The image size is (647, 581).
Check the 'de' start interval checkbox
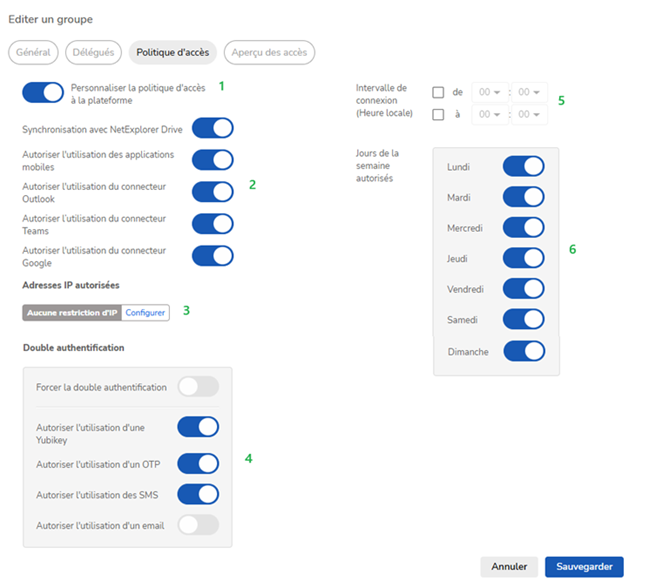click(x=438, y=93)
